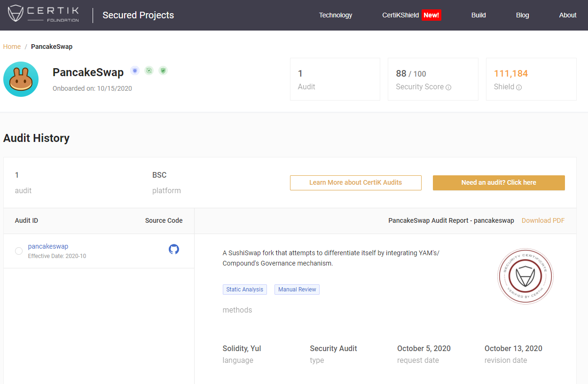
Task: Click the October 5, 2020 request date
Action: click(x=424, y=349)
